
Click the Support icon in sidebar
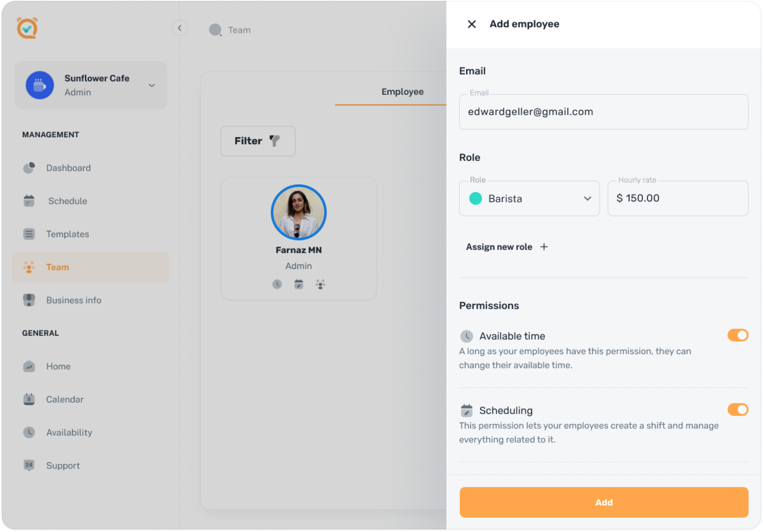[x=29, y=465]
